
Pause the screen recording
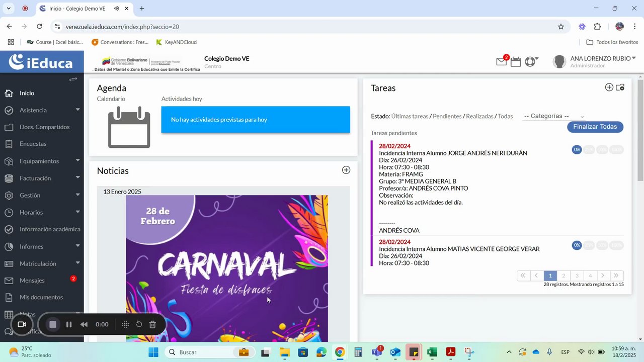click(69, 324)
